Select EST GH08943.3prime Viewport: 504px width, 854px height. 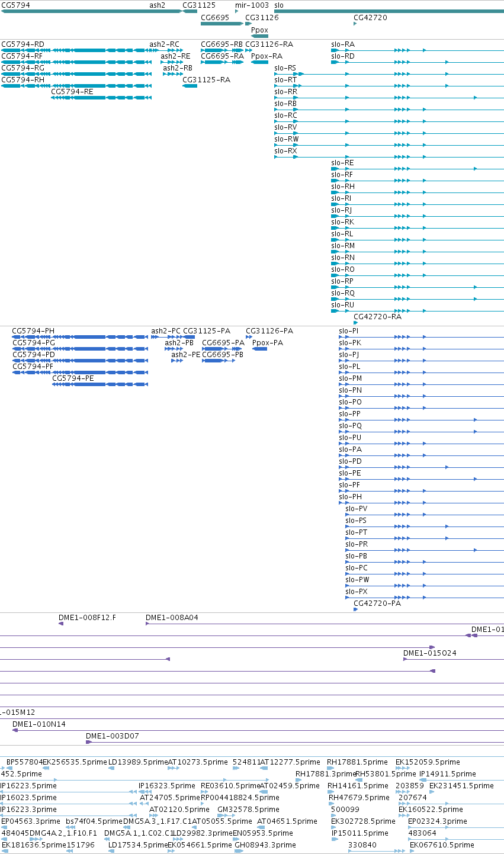[265, 845]
